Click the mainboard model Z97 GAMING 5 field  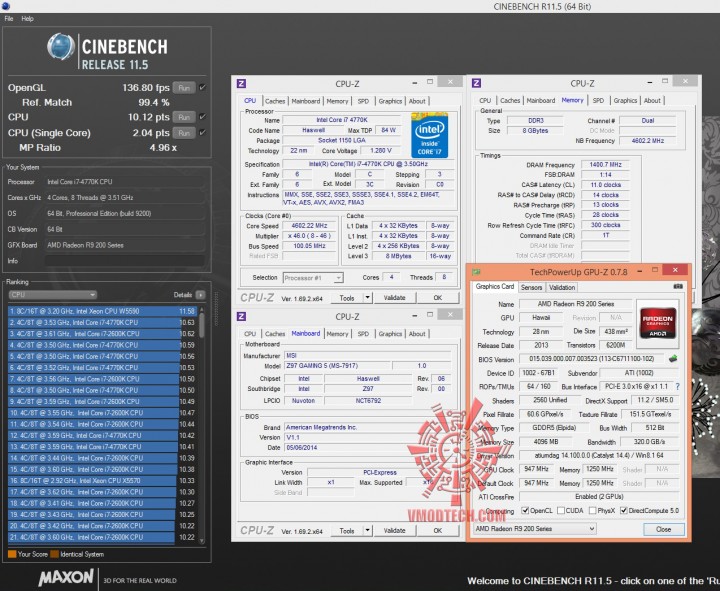pyautogui.click(x=338, y=366)
